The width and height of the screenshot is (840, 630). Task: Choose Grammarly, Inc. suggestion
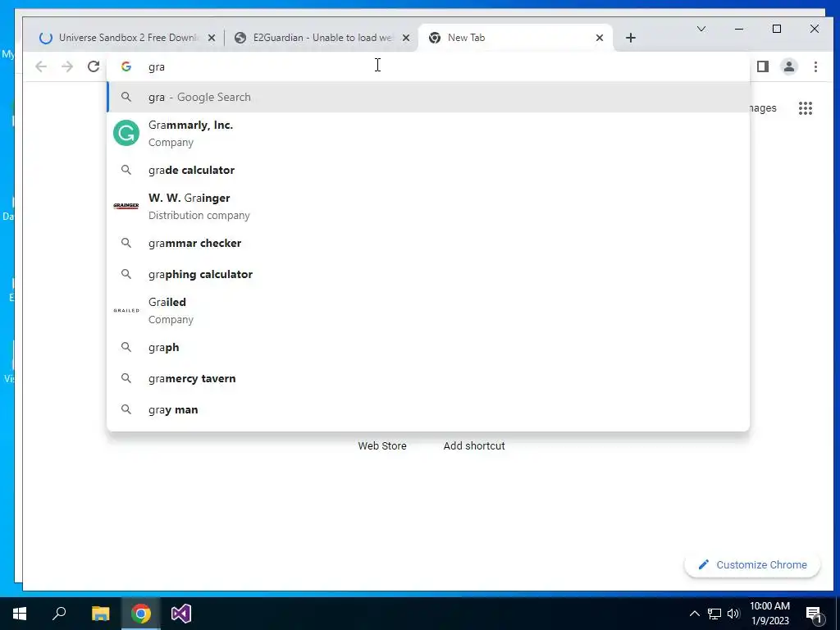428,134
